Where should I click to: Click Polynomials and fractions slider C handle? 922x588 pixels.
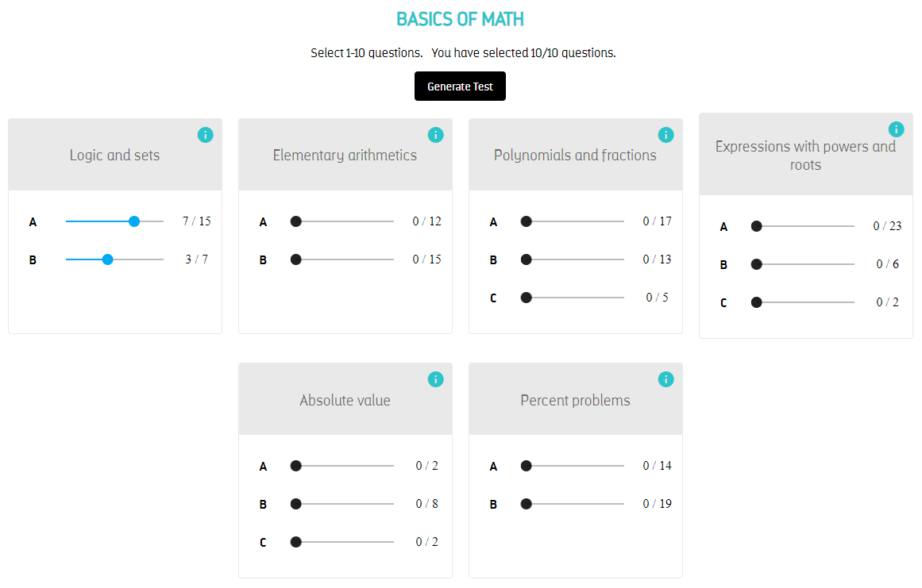pyautogui.click(x=527, y=298)
